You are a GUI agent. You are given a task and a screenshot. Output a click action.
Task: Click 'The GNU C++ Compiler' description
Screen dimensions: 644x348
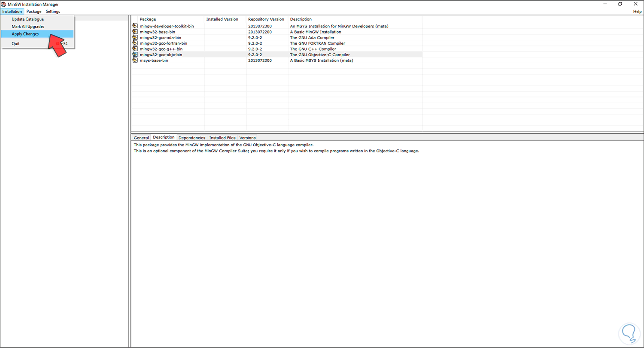click(313, 49)
